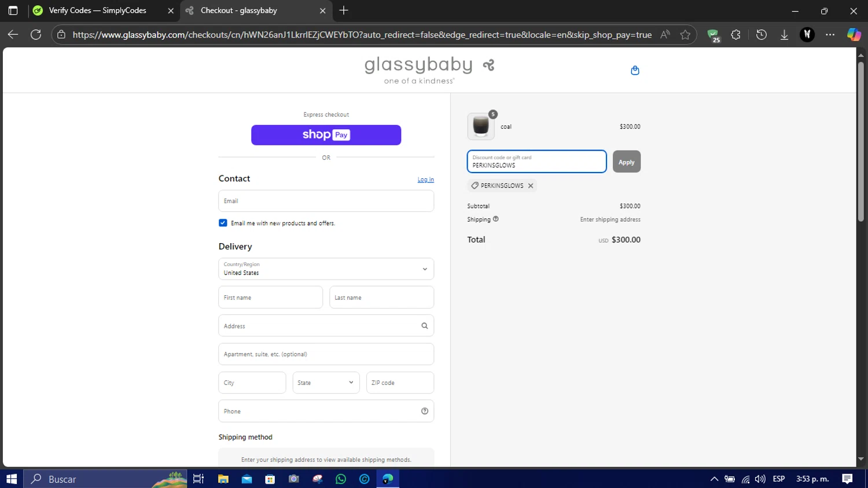Image resolution: width=868 pixels, height=488 pixels.
Task: Open the Copilot sidebar icon
Action: coord(854,35)
